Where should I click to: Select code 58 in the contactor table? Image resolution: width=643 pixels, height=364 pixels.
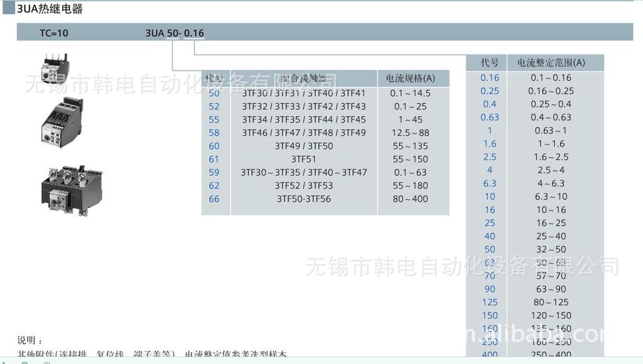coord(215,132)
